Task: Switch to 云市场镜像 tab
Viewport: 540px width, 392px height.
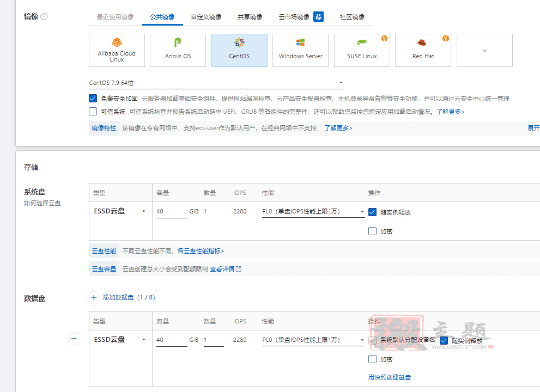Action: [x=294, y=17]
